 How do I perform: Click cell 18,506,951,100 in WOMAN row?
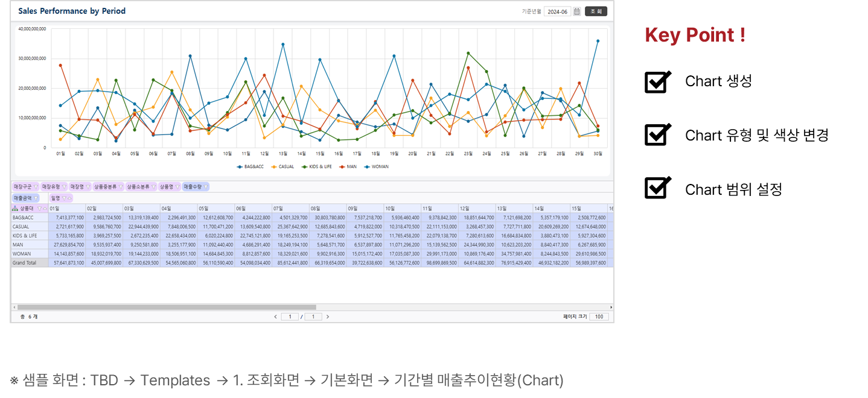(179, 254)
